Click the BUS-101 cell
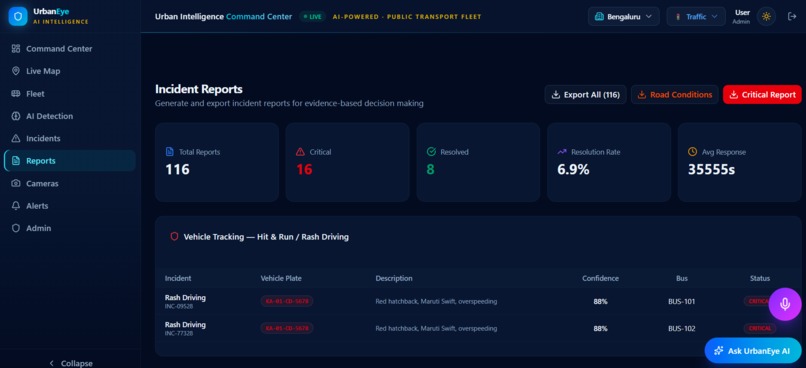 (682, 302)
